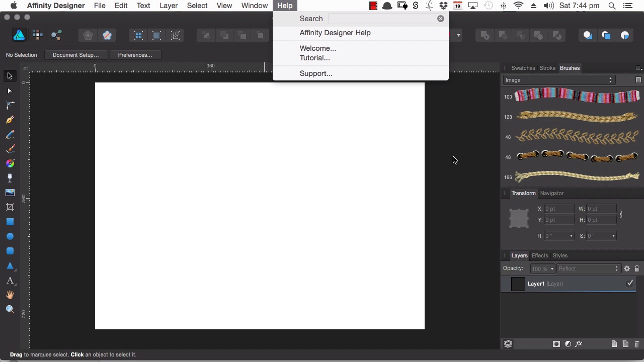Open the Shear S dropdown
644x362 pixels.
pos(613,236)
